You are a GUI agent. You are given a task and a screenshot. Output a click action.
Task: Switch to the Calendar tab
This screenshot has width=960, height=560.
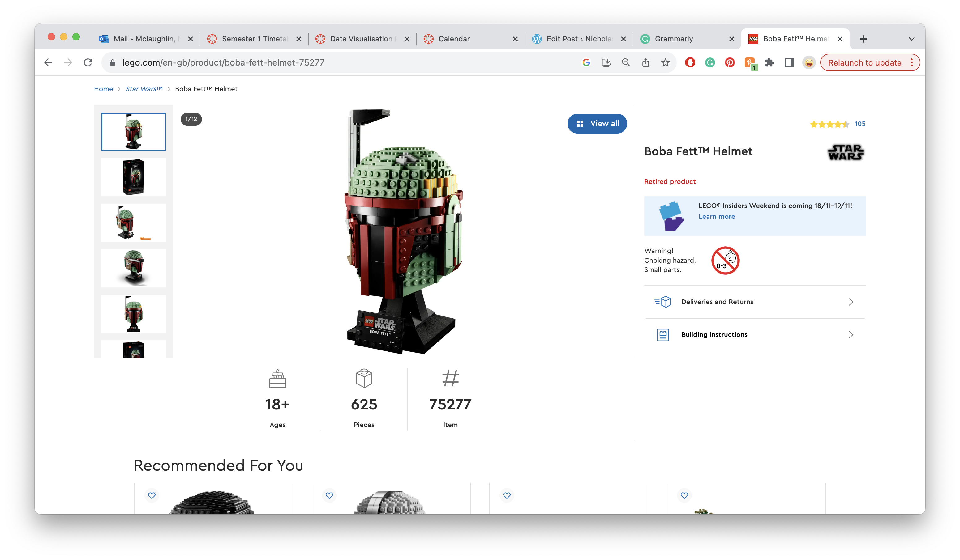(454, 39)
